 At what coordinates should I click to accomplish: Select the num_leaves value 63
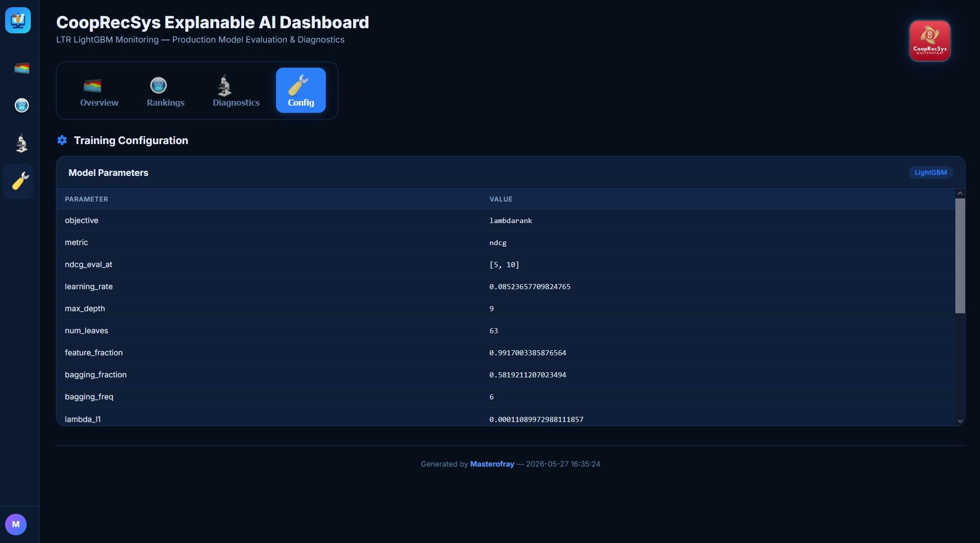click(494, 331)
